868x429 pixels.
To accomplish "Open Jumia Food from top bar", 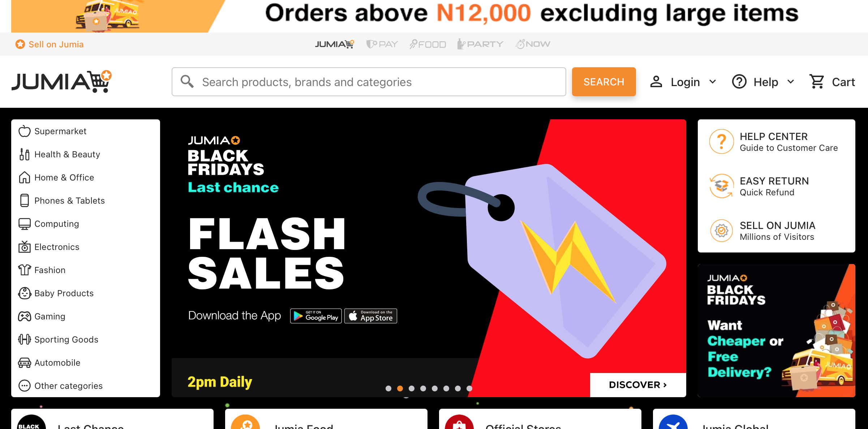I will 427,44.
